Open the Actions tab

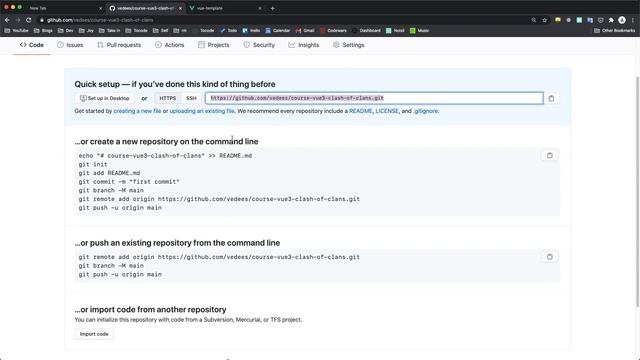[x=169, y=45]
